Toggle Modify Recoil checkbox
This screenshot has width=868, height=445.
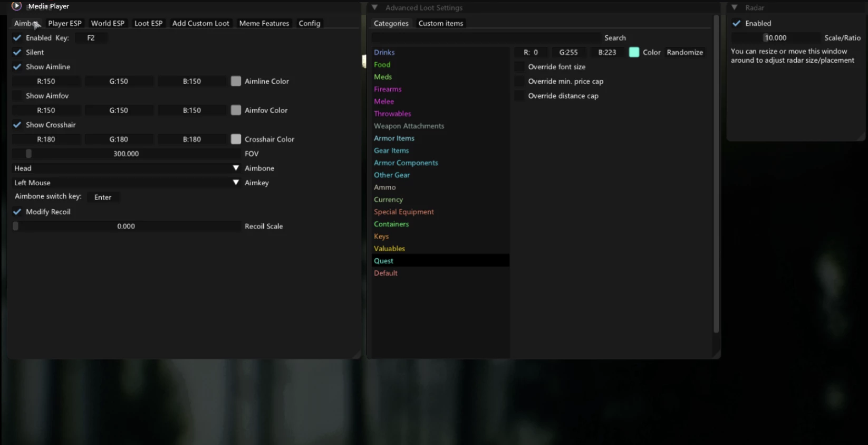pyautogui.click(x=17, y=212)
